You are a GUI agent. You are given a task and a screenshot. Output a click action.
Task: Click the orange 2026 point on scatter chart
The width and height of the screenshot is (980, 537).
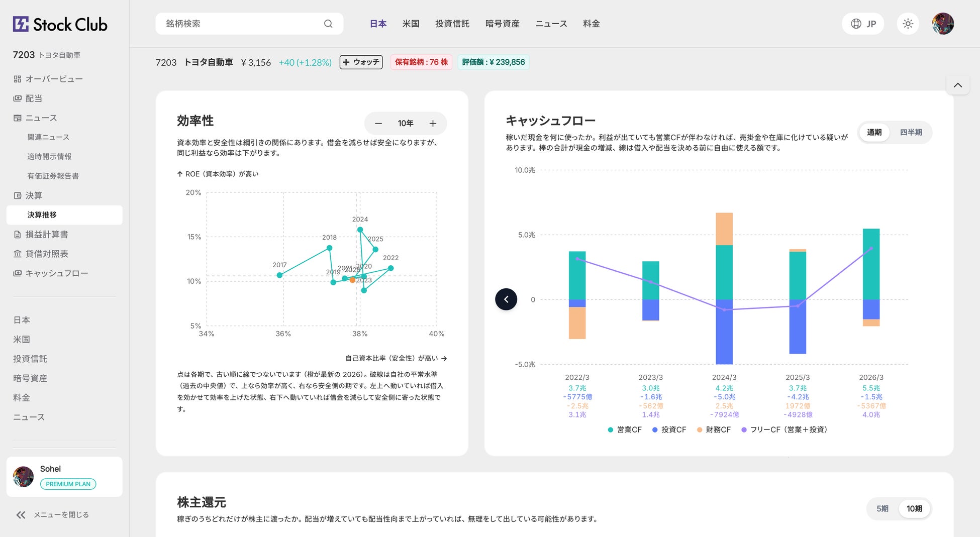click(352, 280)
